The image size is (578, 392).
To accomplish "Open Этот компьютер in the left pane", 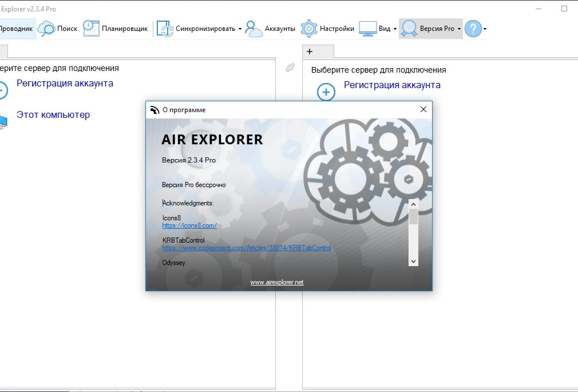I will coord(53,114).
